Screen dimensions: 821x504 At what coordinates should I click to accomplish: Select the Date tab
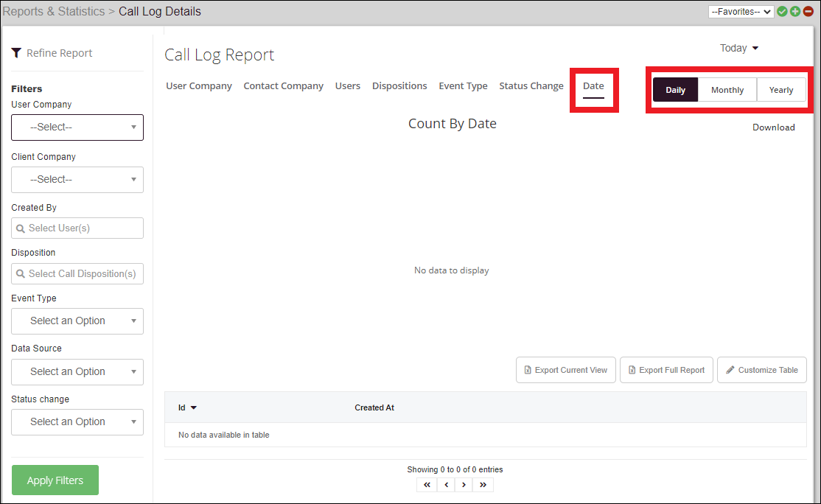click(x=593, y=85)
